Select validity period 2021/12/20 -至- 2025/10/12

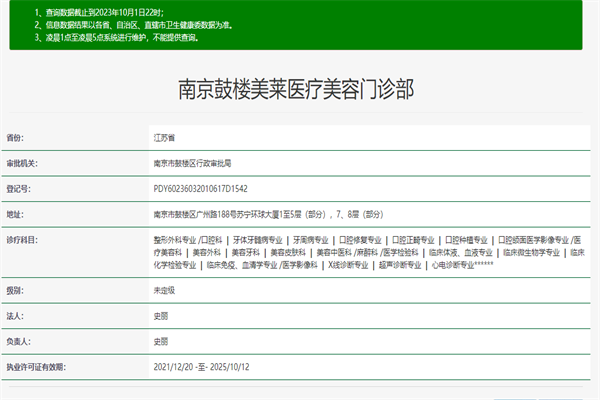tap(201, 367)
